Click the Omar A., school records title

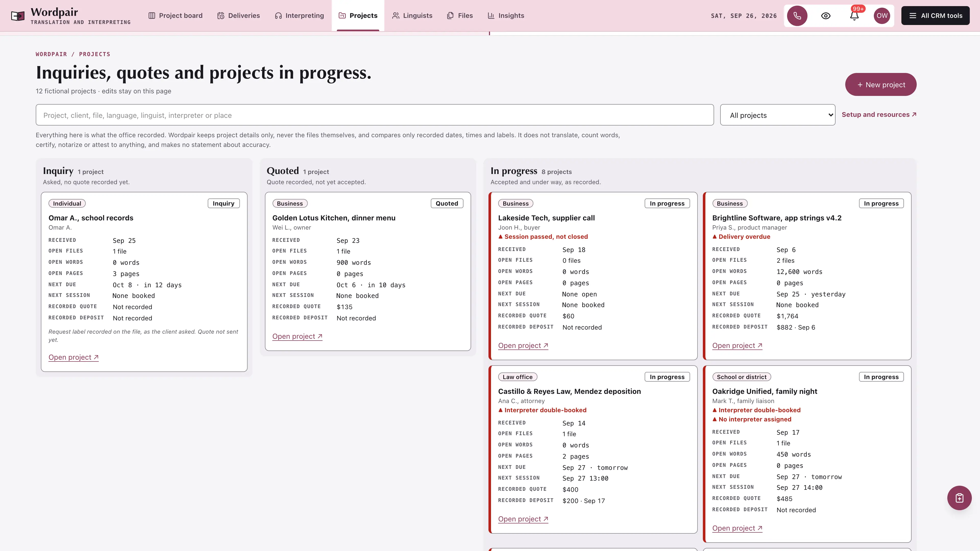tap(91, 218)
